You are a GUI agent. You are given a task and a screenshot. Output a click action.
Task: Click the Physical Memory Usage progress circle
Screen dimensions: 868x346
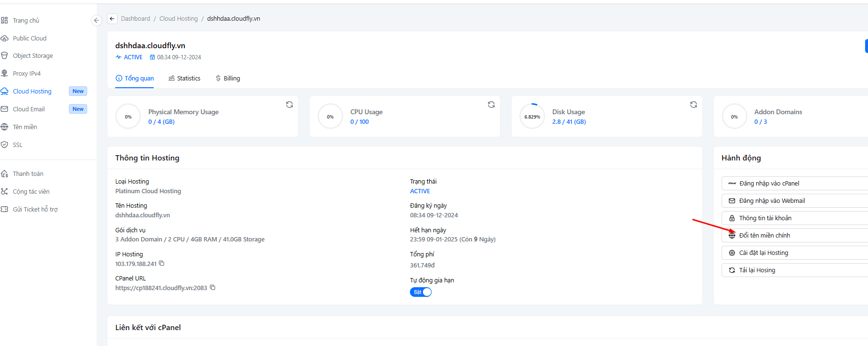coord(128,117)
